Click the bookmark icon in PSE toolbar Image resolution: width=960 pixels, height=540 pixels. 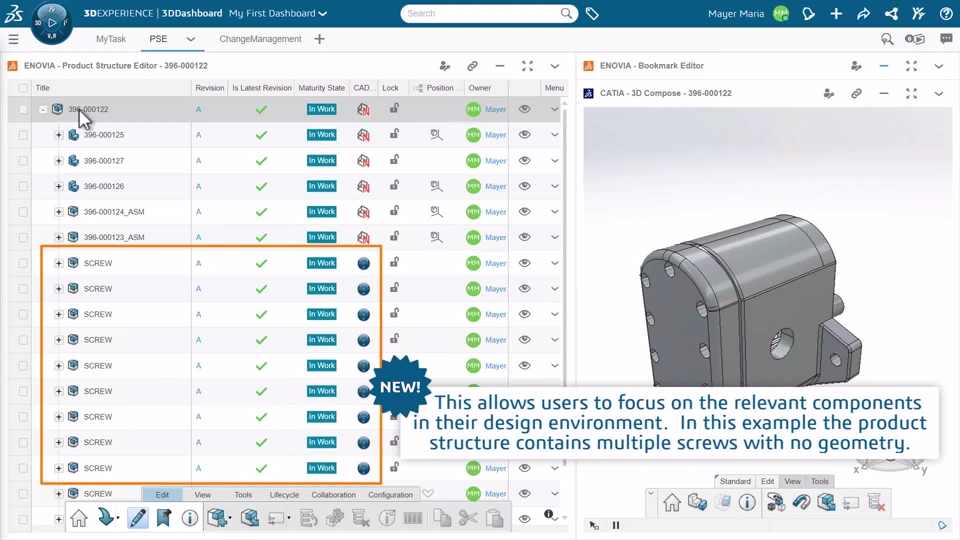163,518
